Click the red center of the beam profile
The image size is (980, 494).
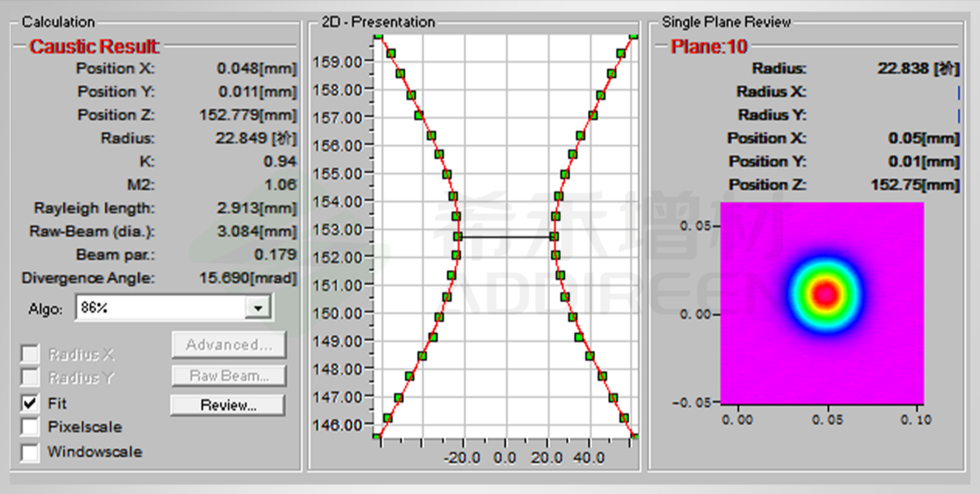(x=826, y=293)
